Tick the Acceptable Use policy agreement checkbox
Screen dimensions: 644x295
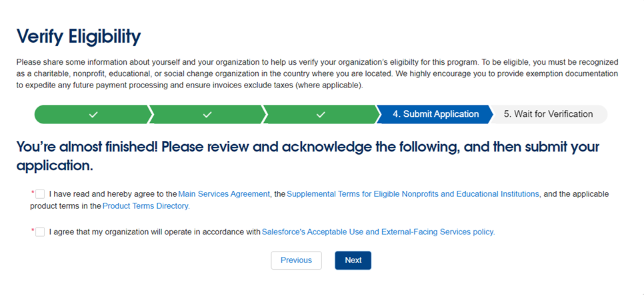coord(40,232)
